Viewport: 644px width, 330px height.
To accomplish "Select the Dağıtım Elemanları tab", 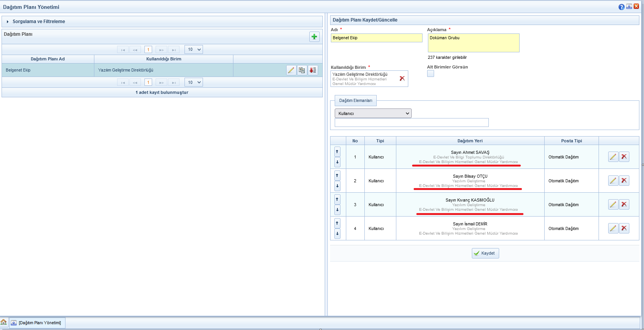I will [356, 100].
